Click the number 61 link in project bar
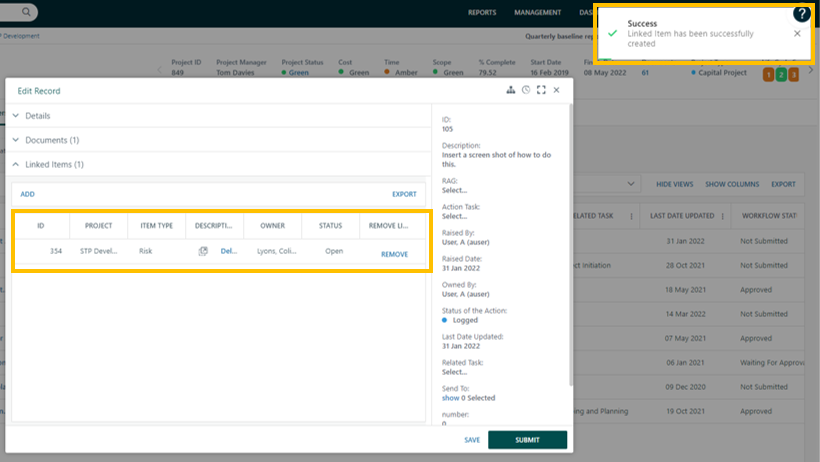The width and height of the screenshot is (820, 462). point(645,73)
